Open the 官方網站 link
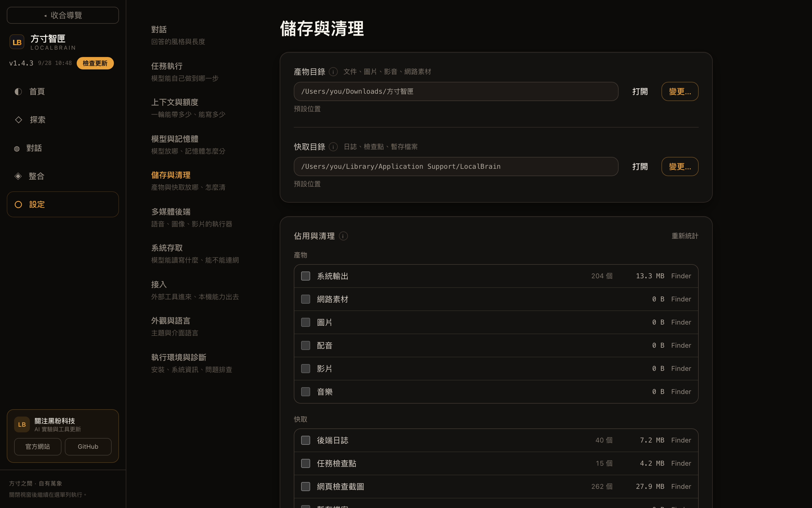The width and height of the screenshot is (812, 508). pos(37,446)
